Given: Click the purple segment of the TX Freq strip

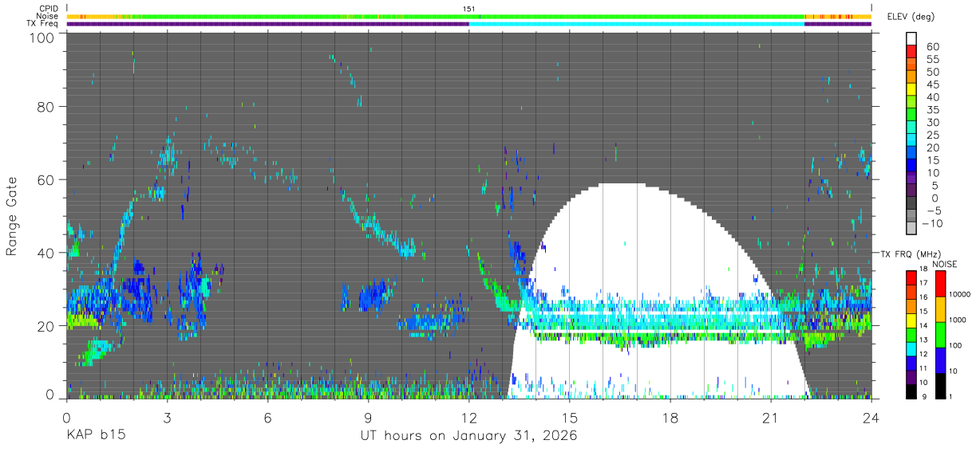Looking at the screenshot, I should [x=267, y=24].
